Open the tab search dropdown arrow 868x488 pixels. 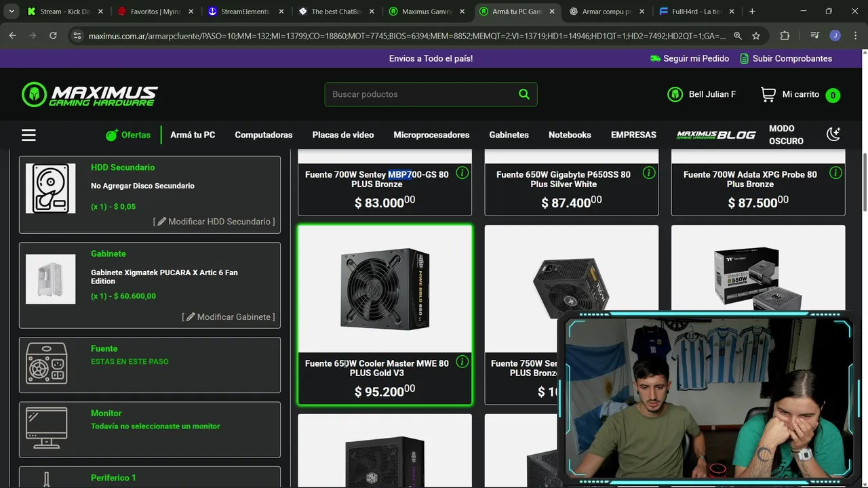[x=12, y=12]
